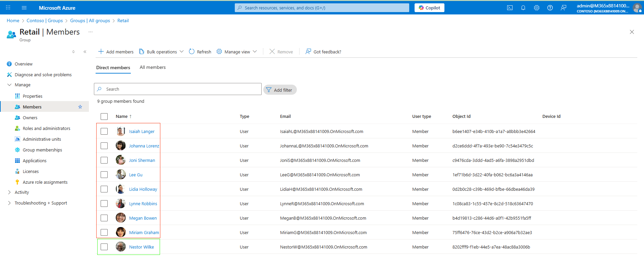This screenshot has height=268, width=644.
Task: Select the checkbox beside Nestor Wilke
Action: (x=104, y=247)
